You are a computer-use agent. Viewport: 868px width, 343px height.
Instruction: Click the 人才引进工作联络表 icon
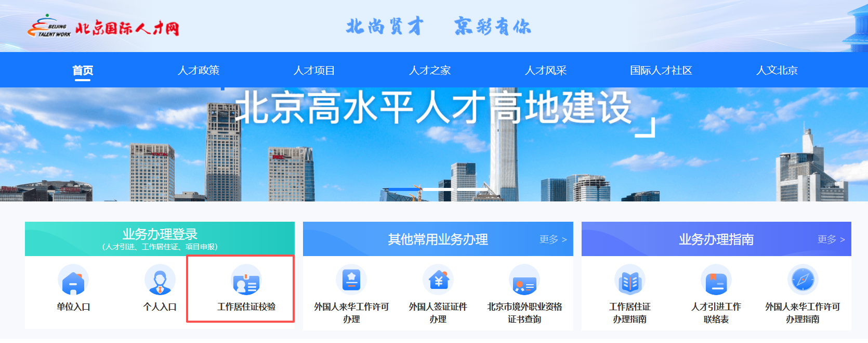(x=716, y=280)
